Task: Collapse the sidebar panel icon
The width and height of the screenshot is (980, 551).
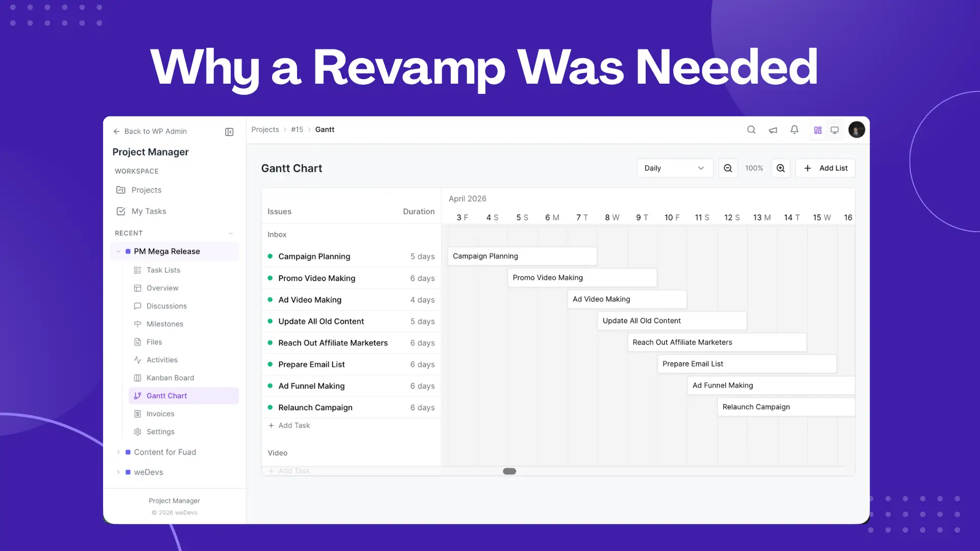Action: tap(229, 132)
